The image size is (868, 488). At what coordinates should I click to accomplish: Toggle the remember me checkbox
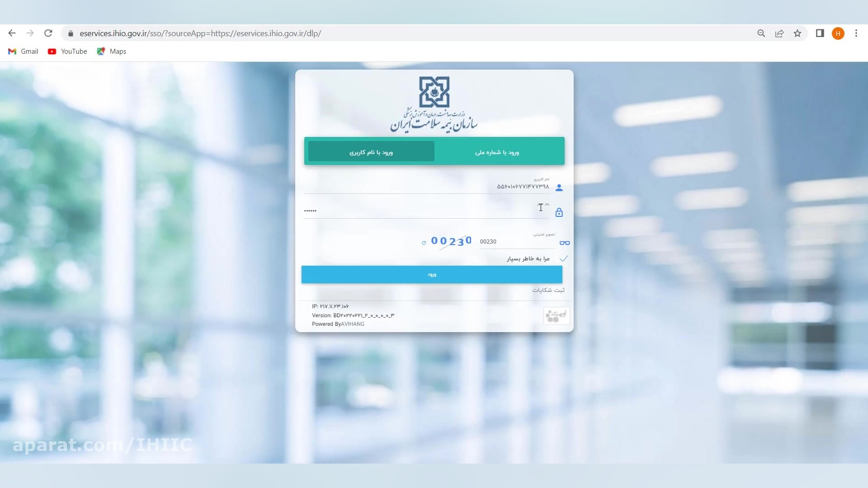[x=563, y=259]
